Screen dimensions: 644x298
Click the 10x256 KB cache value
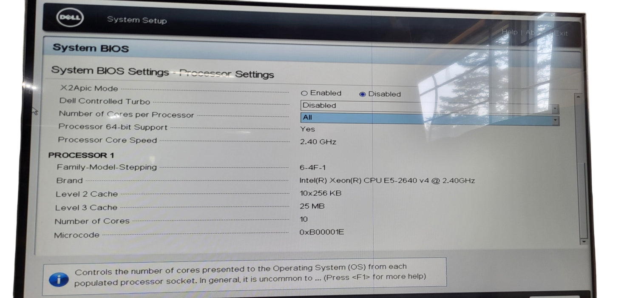pos(321,193)
